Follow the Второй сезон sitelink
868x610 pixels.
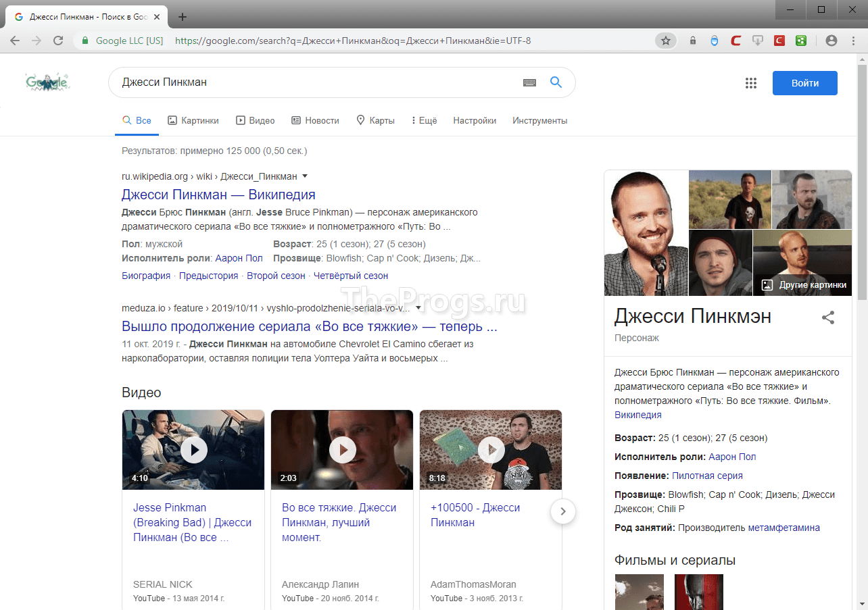pyautogui.click(x=276, y=276)
